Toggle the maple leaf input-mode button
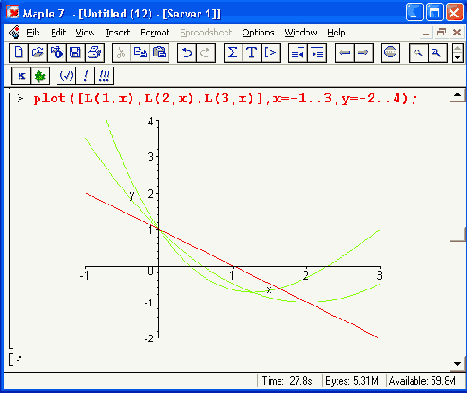This screenshot has height=393, width=467. pyautogui.click(x=40, y=76)
